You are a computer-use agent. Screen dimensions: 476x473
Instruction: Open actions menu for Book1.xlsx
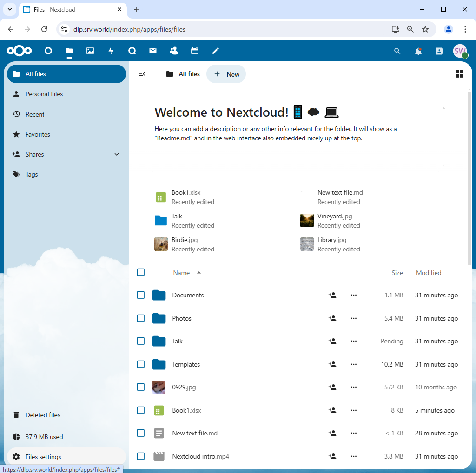(354, 410)
